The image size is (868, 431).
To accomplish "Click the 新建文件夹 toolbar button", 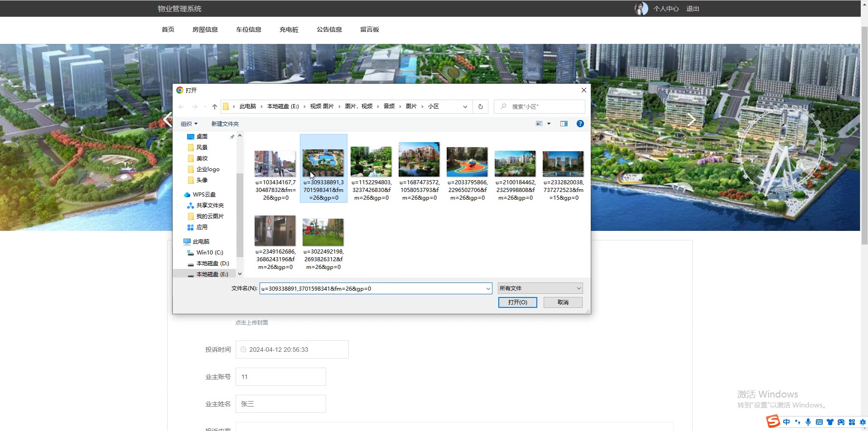I will pos(225,124).
